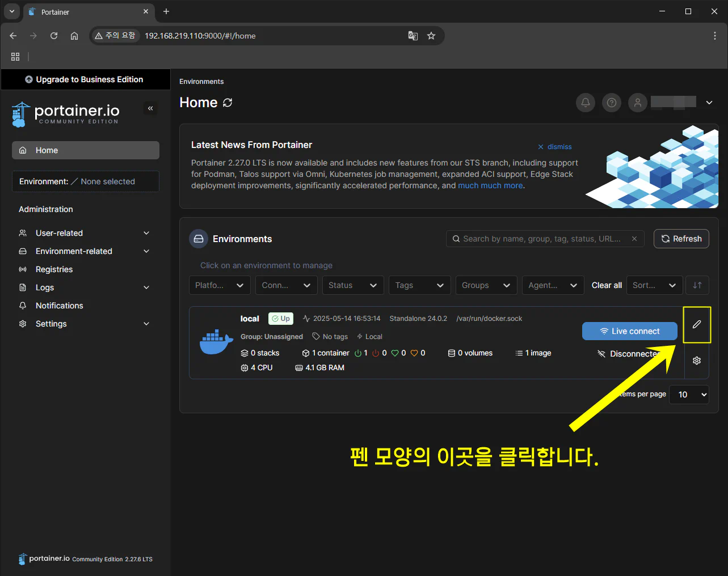Click the Docker whale icon for local
This screenshot has height=576, width=728.
click(x=216, y=342)
